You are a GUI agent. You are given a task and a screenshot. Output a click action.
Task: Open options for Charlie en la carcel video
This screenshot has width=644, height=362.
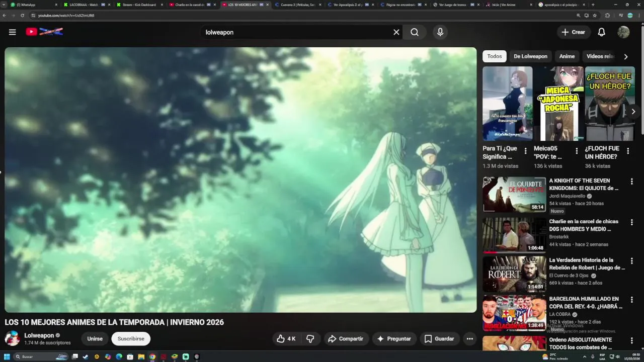point(632,222)
